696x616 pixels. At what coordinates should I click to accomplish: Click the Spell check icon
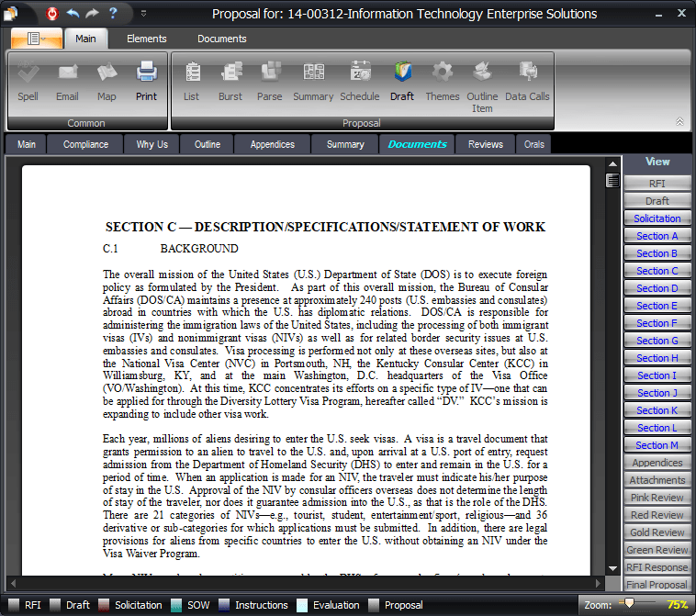[x=28, y=72]
